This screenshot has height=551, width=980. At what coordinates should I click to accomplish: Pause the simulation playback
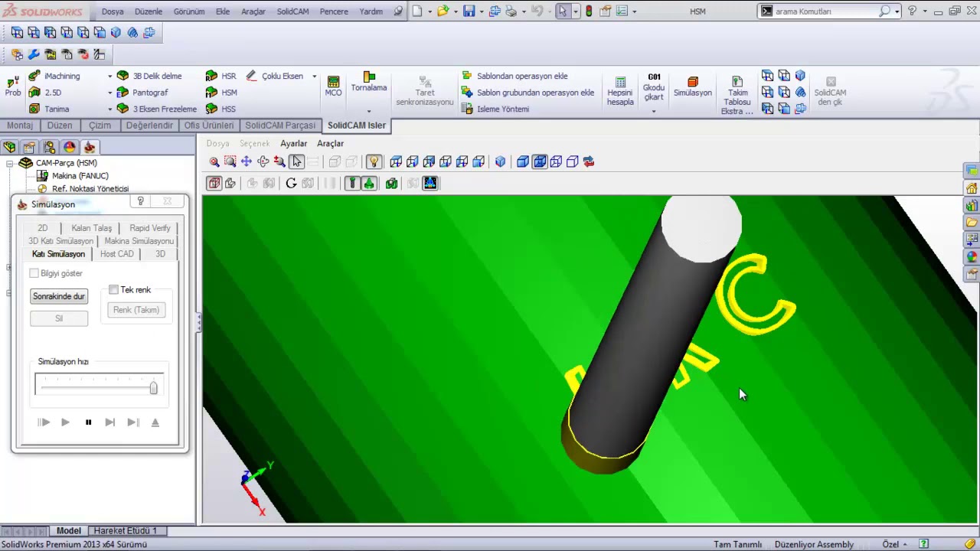coord(88,422)
